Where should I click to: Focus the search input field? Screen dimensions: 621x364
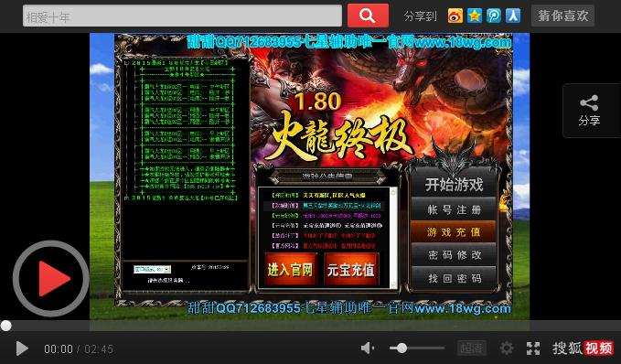click(x=182, y=16)
